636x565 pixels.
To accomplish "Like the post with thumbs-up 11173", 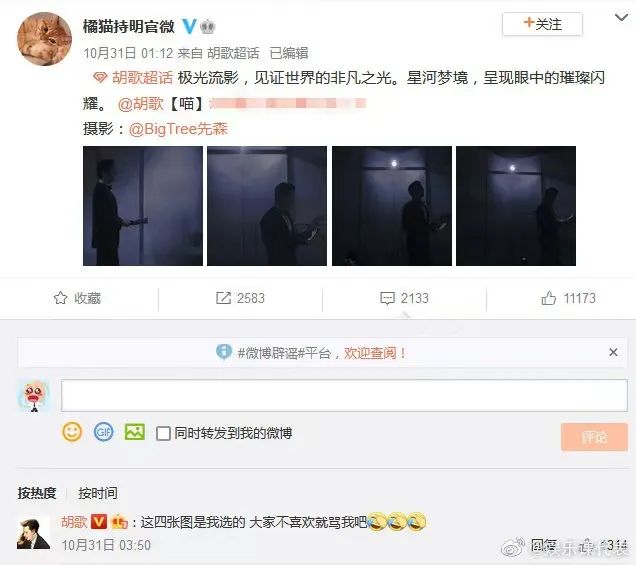I will 548,298.
